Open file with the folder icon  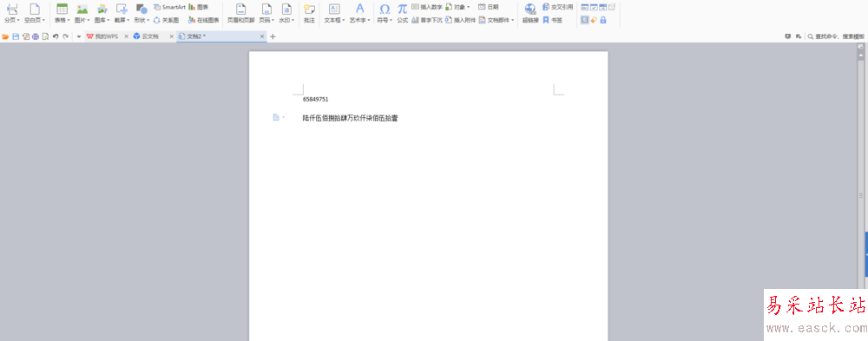pos(5,36)
